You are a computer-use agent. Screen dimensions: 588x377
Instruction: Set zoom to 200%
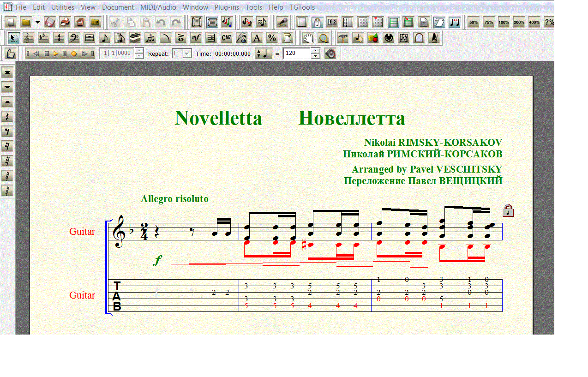coord(519,22)
